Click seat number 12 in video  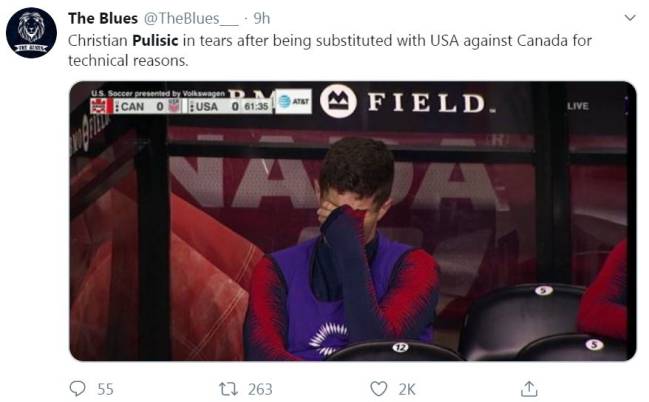pos(400,347)
